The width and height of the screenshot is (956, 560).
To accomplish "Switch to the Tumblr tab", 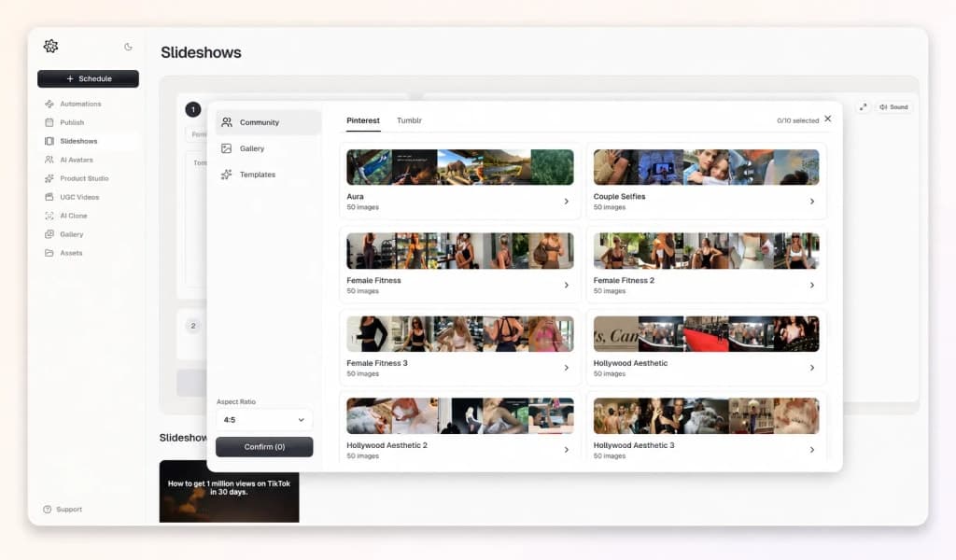I will point(409,120).
